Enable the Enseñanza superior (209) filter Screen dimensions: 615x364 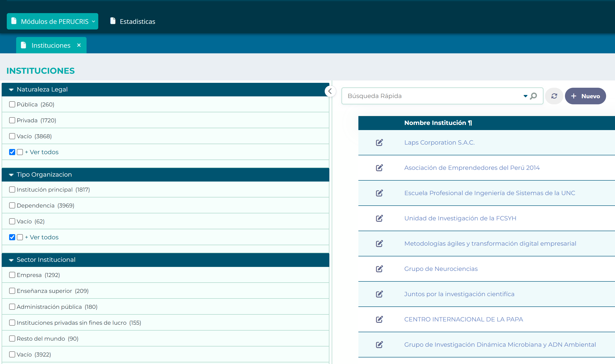pos(12,291)
